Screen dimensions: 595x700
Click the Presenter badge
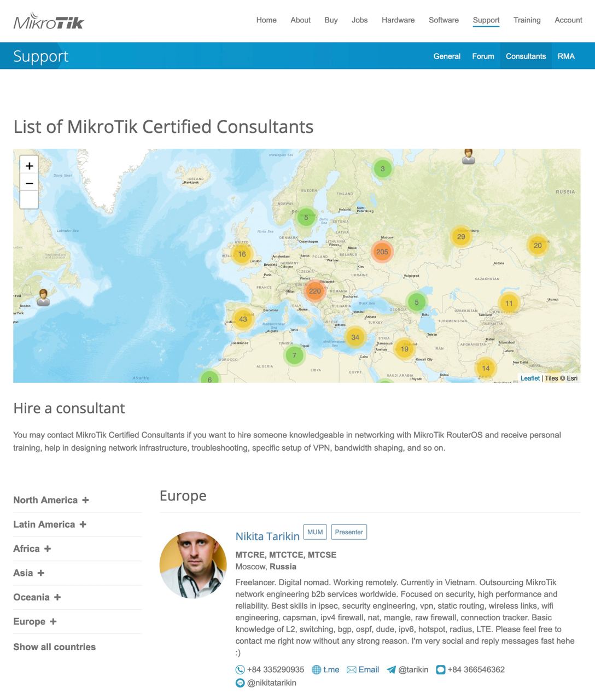(349, 532)
